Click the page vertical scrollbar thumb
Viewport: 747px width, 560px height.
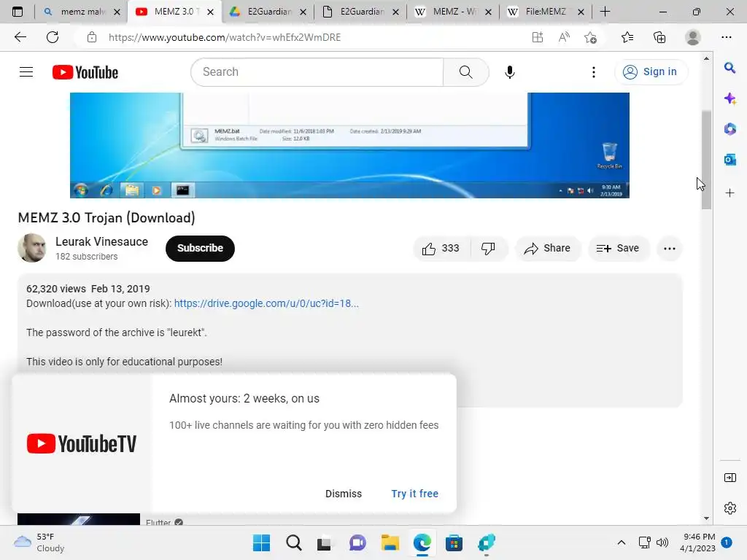coord(706,160)
